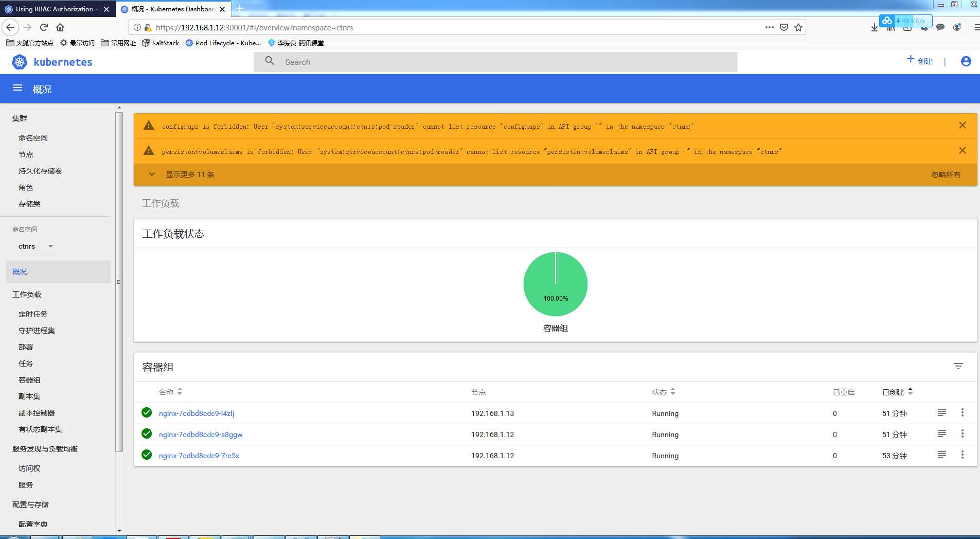Screen dimensions: 980x539
Task: Click status check icon of nginx-7cdbd8cdc9-7rc5x
Action: click(x=147, y=455)
